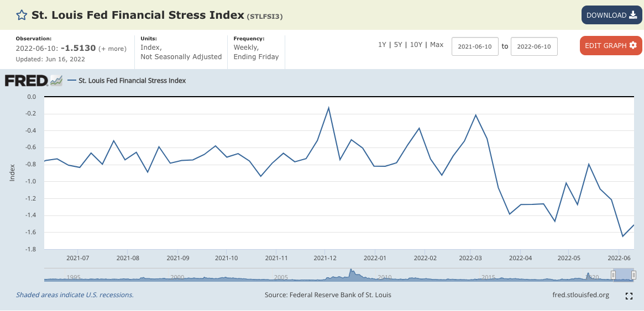Edit the end date field 2022-06-10
Image resolution: width=644 pixels, height=311 pixels.
(534, 46)
